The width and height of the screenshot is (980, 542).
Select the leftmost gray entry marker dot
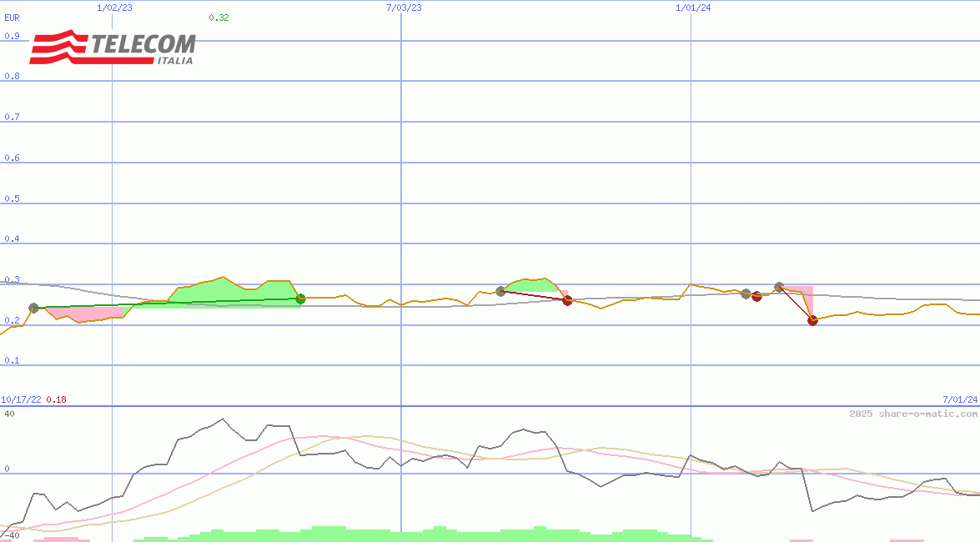point(33,309)
